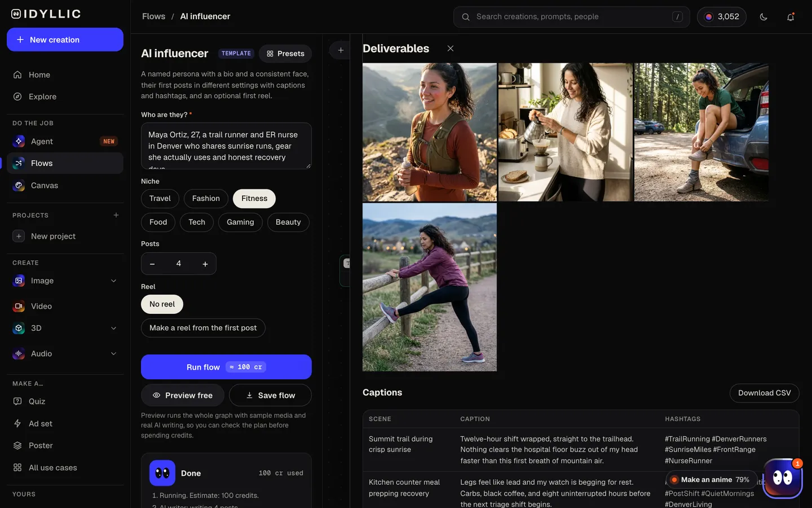Open the googly-eyed assistant chat bubble
The height and width of the screenshot is (508, 812).
782,478
